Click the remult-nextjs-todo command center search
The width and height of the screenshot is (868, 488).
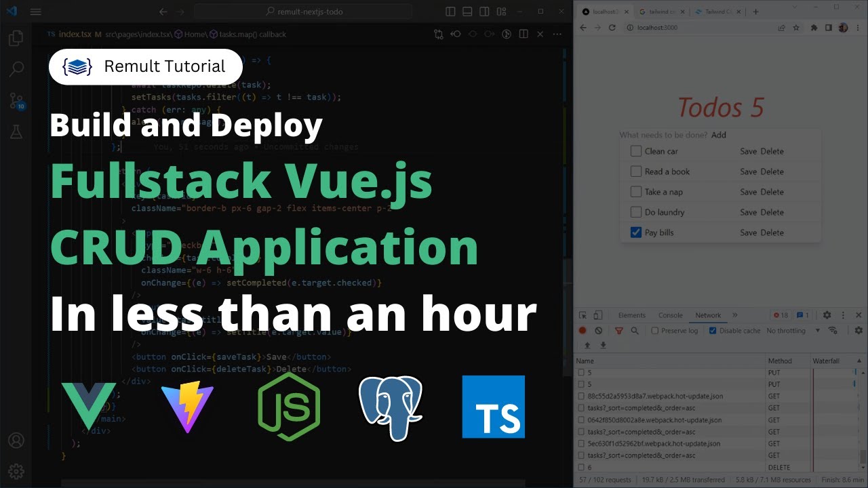pos(303,12)
